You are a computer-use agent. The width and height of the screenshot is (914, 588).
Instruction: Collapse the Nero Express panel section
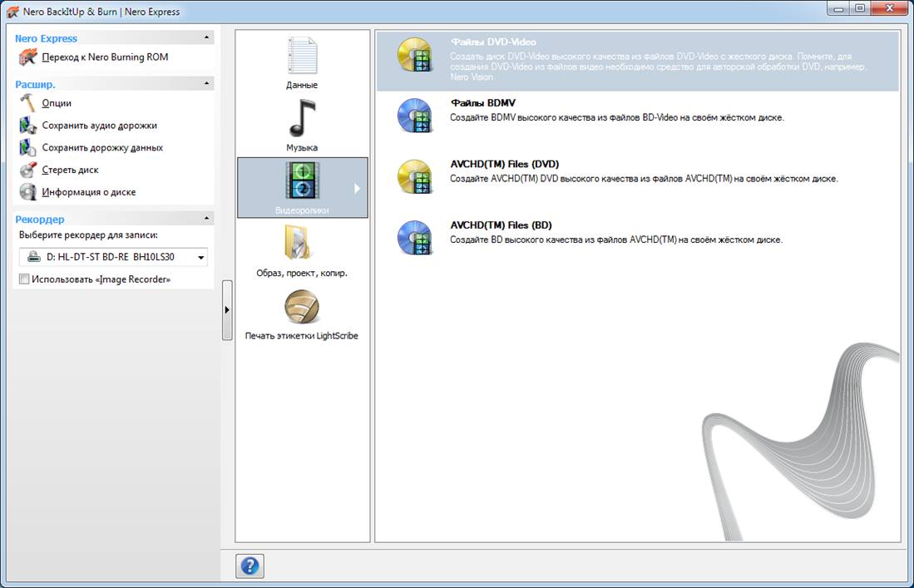pyautogui.click(x=206, y=38)
